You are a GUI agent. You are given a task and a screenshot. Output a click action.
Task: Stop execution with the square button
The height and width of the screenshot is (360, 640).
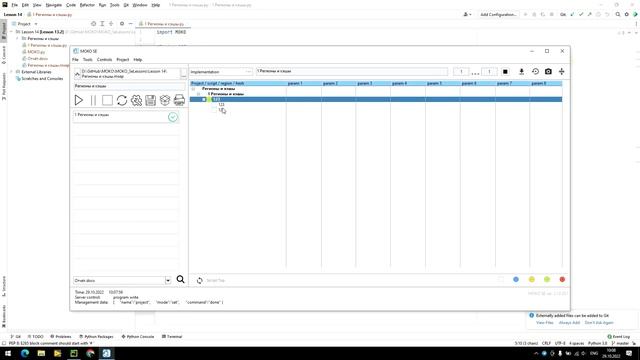[x=107, y=100]
